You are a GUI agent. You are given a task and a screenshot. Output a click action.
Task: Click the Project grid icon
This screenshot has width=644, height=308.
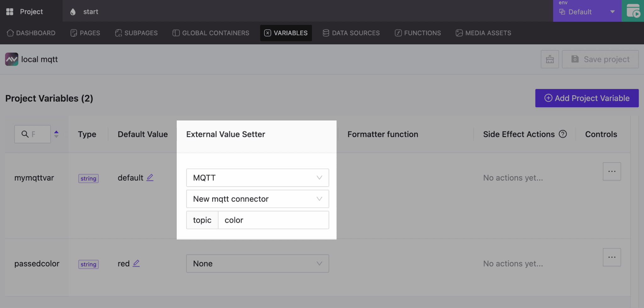point(10,12)
